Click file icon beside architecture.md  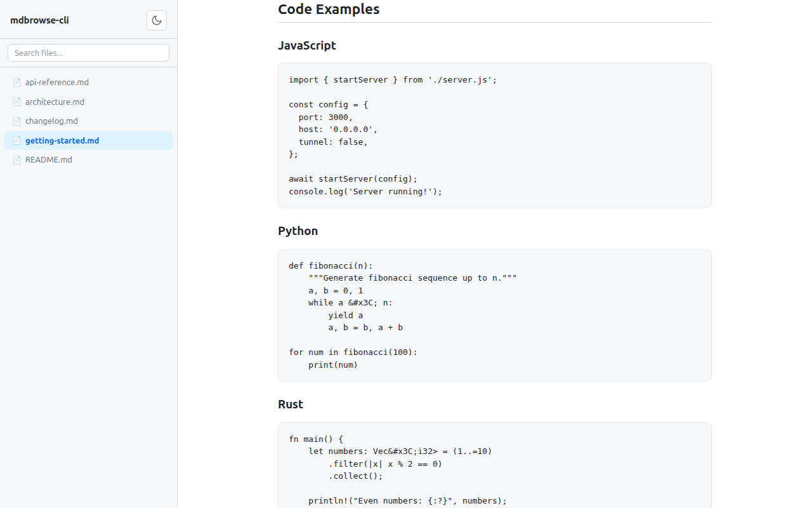pos(17,102)
